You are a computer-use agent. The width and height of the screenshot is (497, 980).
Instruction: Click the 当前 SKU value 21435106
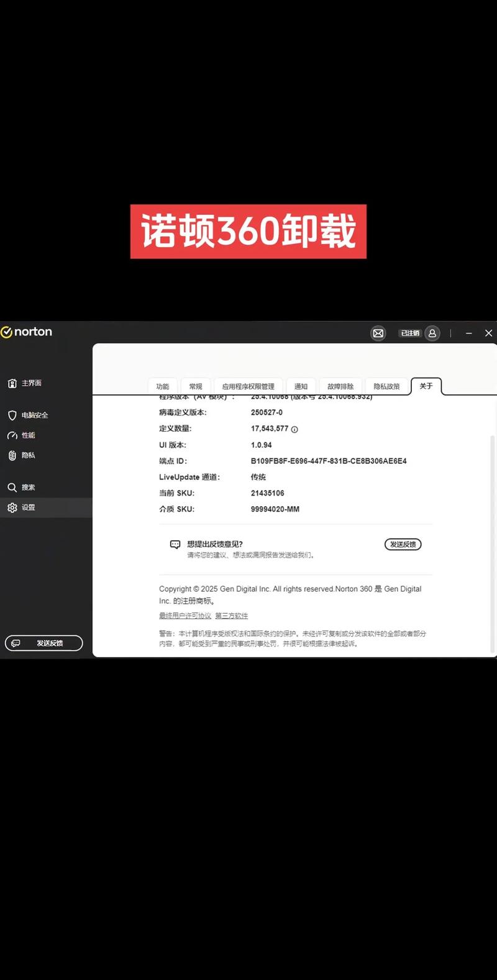click(268, 493)
